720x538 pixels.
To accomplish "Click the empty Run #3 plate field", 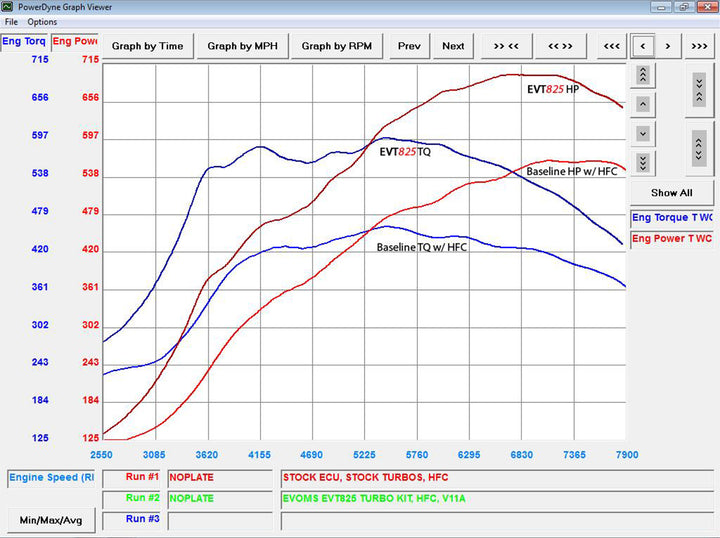I will (x=220, y=521).
